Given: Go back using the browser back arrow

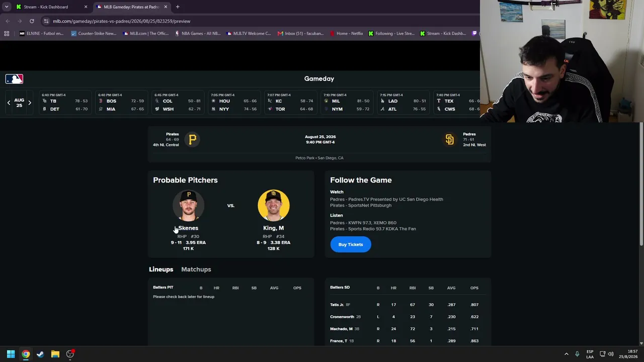Looking at the screenshot, I should tap(8, 21).
